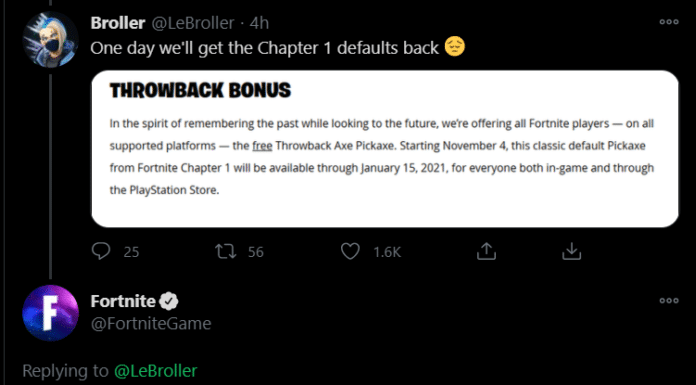Viewport: 696px width, 385px height.
Task: Click the 25 replies count
Action: 131,252
